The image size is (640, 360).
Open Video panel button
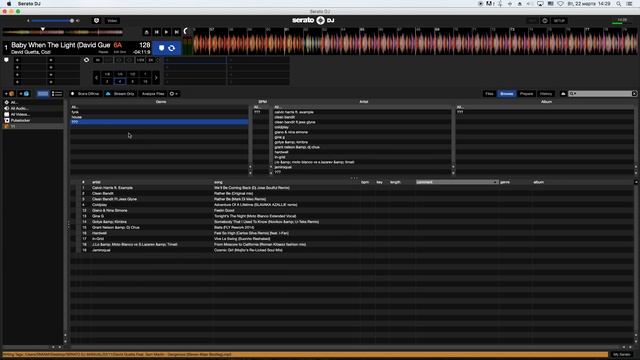pos(112,20)
